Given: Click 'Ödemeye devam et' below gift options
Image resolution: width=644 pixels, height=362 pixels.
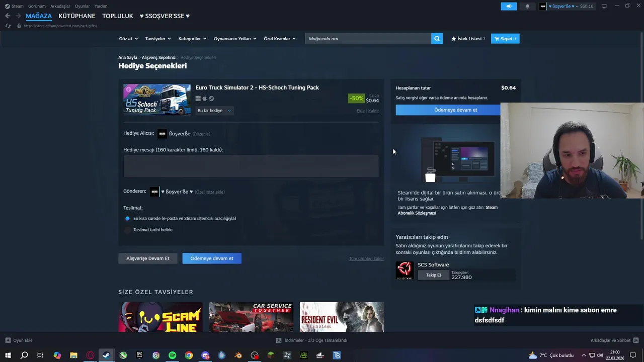Looking at the screenshot, I should (x=212, y=258).
